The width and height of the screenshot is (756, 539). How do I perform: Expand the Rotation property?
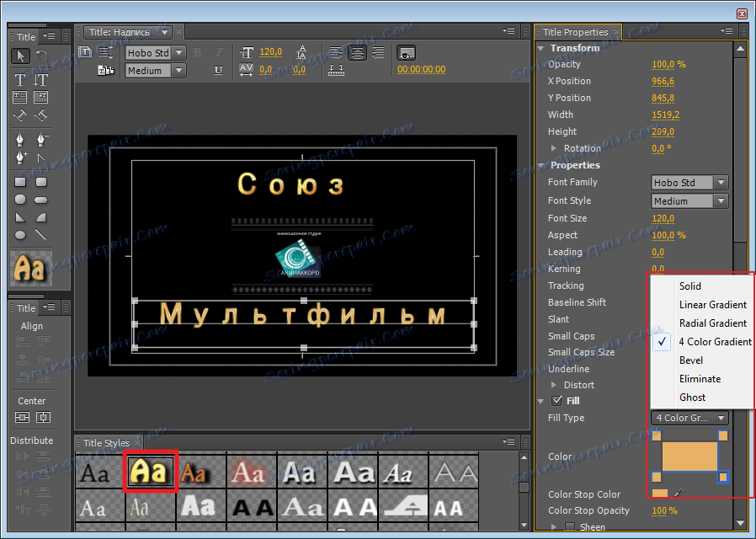pos(554,148)
